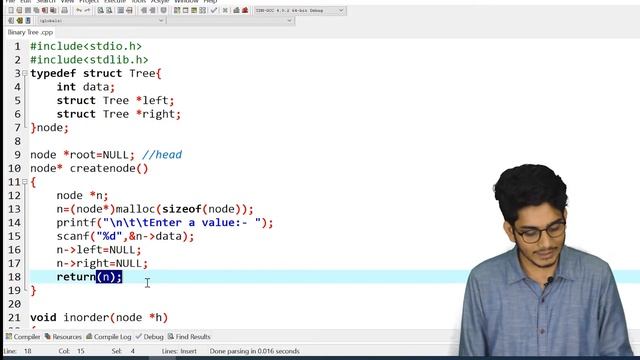The image size is (640, 360).
Task: Click the Replace toolbar icon
Action: [x=109, y=10]
